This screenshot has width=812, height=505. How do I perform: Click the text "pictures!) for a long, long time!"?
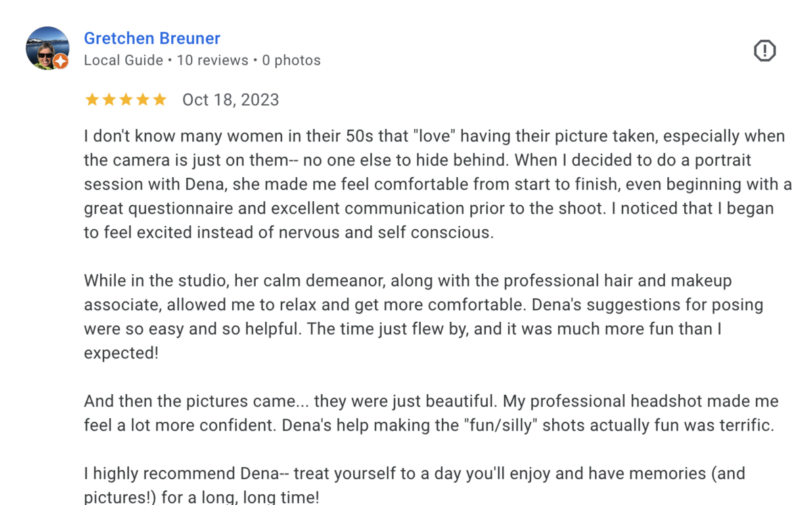coord(202,498)
